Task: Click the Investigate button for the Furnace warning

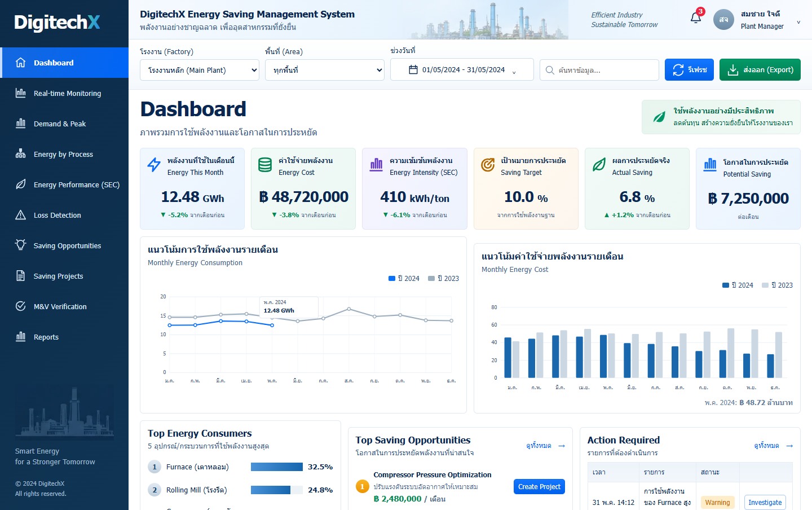Action: click(765, 503)
